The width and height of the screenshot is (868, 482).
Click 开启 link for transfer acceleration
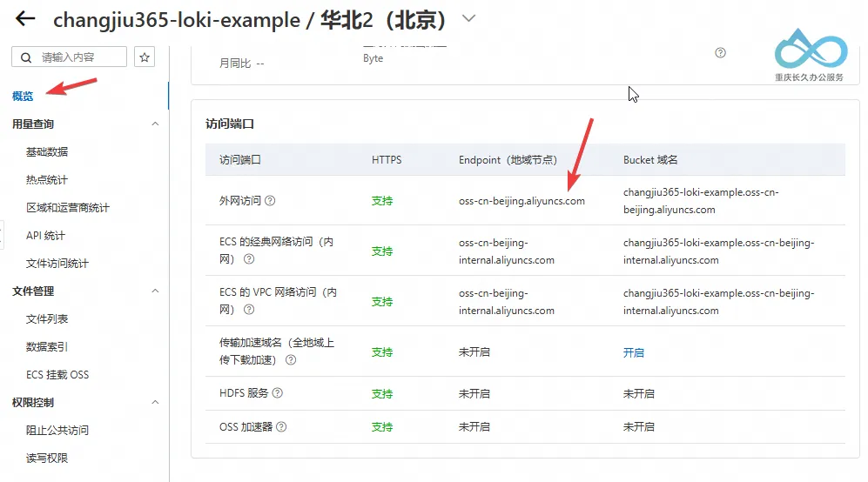click(634, 352)
